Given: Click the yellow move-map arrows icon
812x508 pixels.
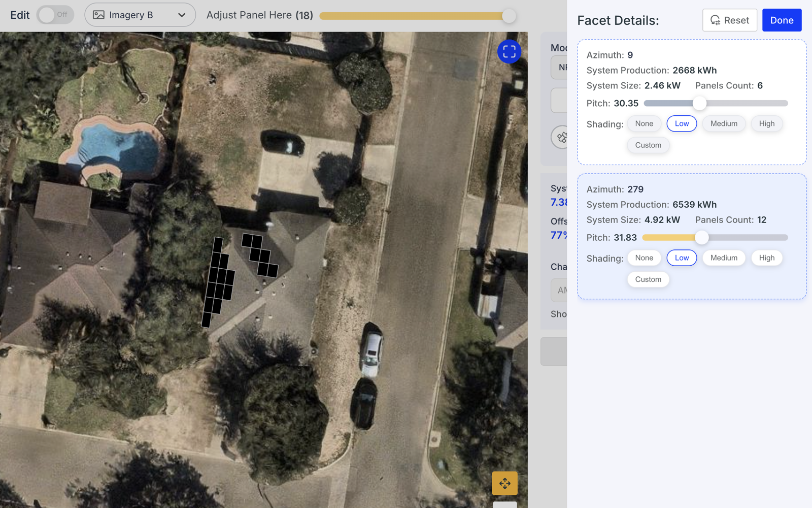Looking at the screenshot, I should (x=504, y=483).
